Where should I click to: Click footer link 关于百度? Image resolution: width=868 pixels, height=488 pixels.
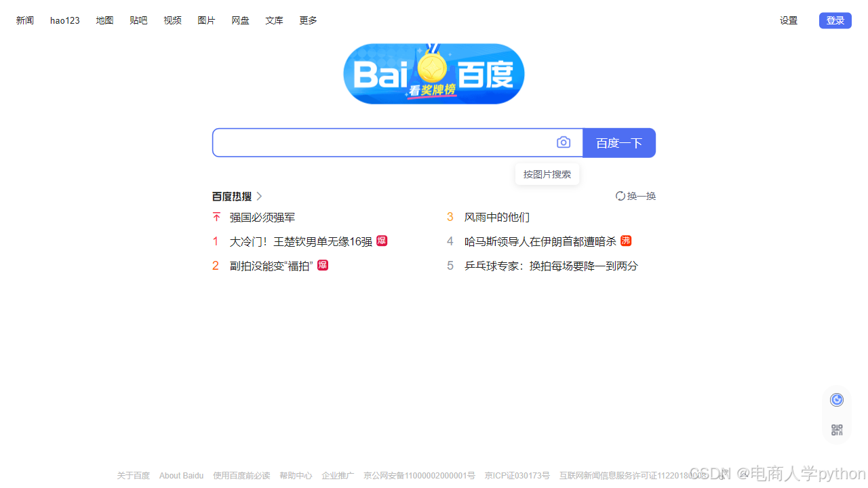(134, 476)
